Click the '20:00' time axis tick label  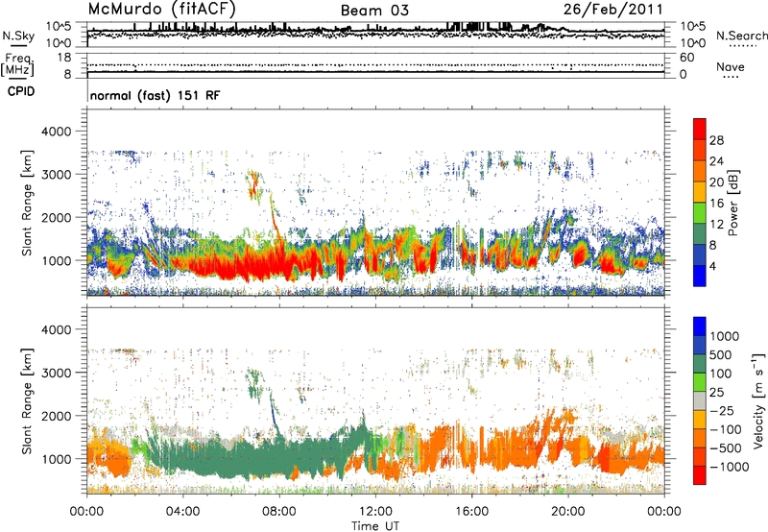[x=568, y=512]
